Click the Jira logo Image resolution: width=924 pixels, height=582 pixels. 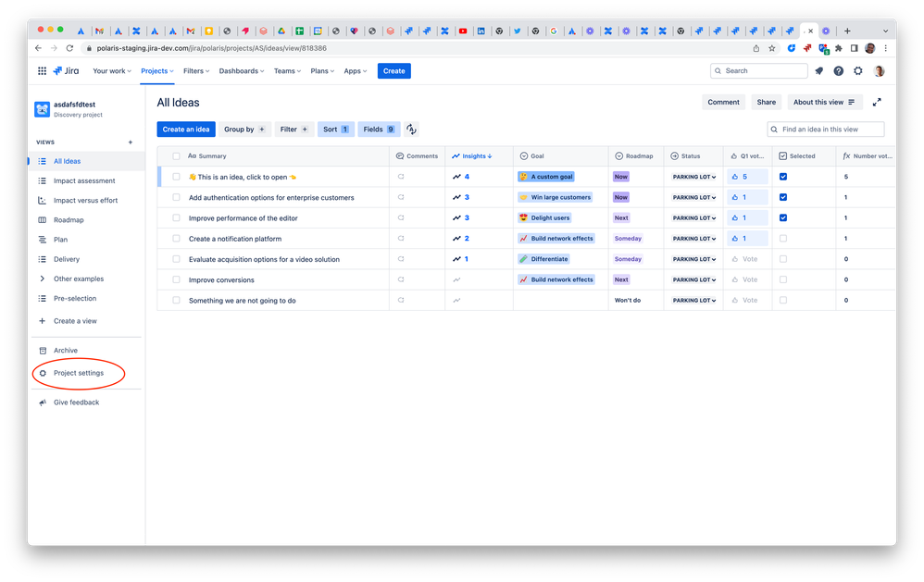(x=66, y=70)
